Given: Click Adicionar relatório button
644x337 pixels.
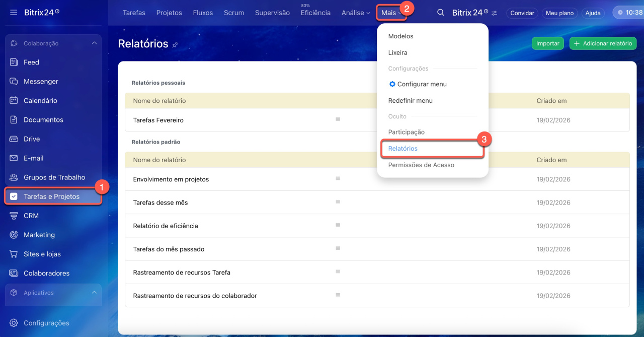Looking at the screenshot, I should coord(603,44).
